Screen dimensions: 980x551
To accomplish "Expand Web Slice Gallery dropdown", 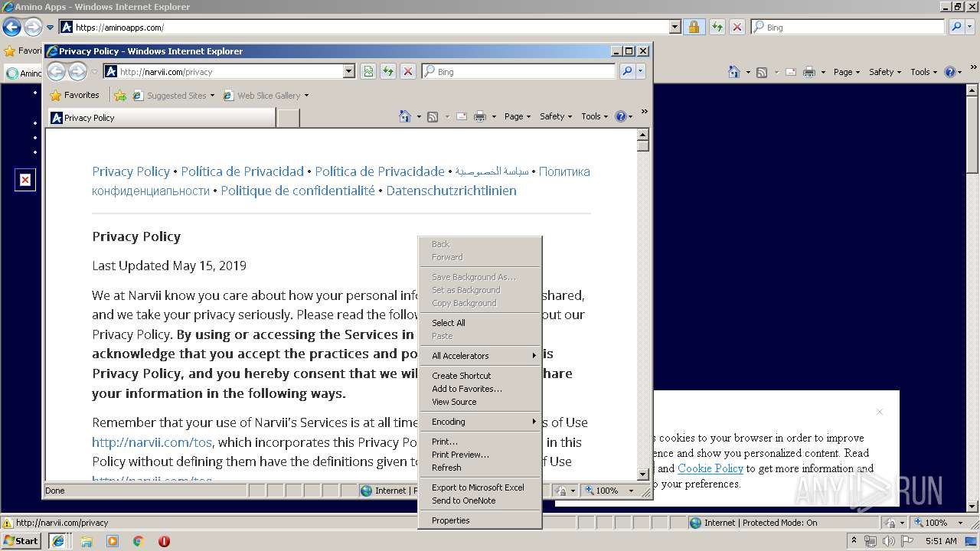I will click(306, 96).
